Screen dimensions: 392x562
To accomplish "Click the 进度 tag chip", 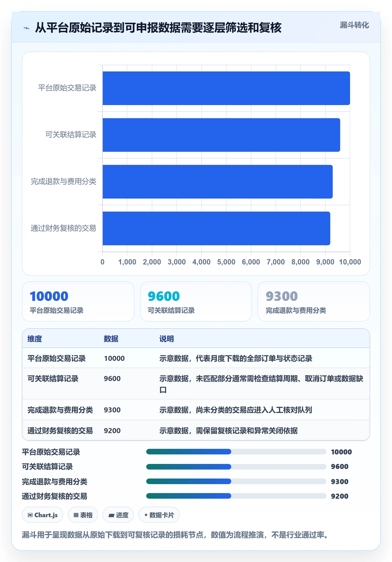I will click(x=118, y=515).
